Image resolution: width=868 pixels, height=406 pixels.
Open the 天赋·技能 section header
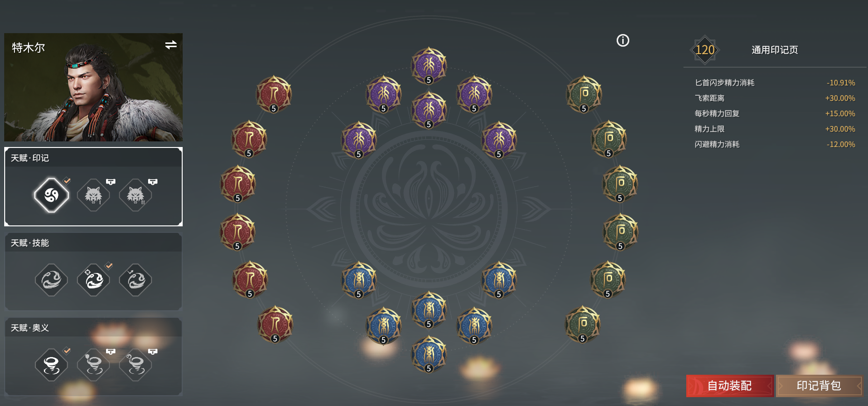(x=93, y=243)
